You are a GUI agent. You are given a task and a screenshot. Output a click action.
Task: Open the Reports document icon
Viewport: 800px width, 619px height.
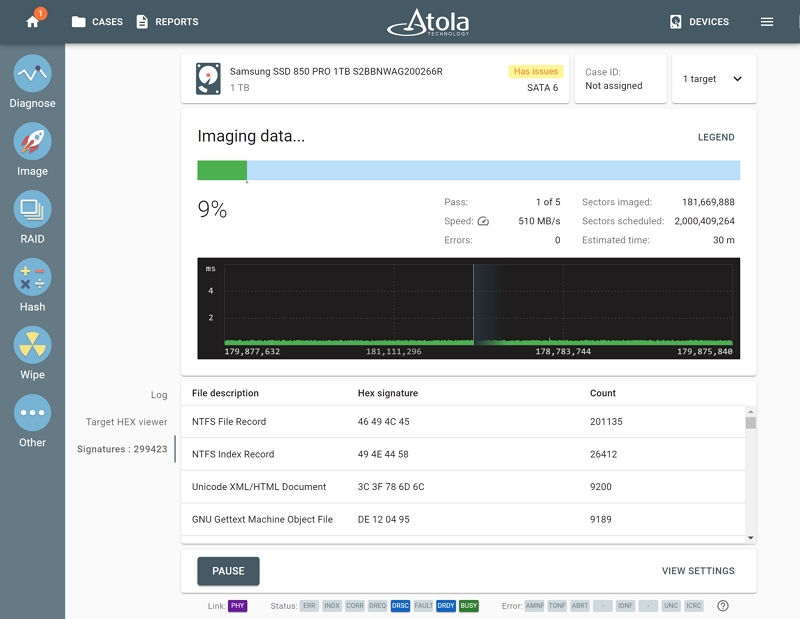click(x=142, y=21)
